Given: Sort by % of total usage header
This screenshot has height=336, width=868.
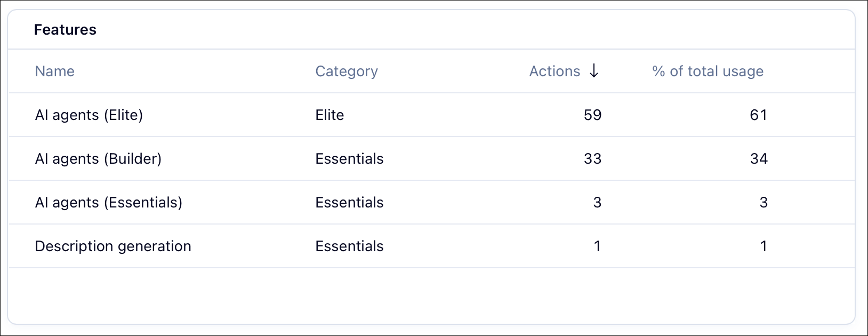Looking at the screenshot, I should pyautogui.click(x=708, y=71).
